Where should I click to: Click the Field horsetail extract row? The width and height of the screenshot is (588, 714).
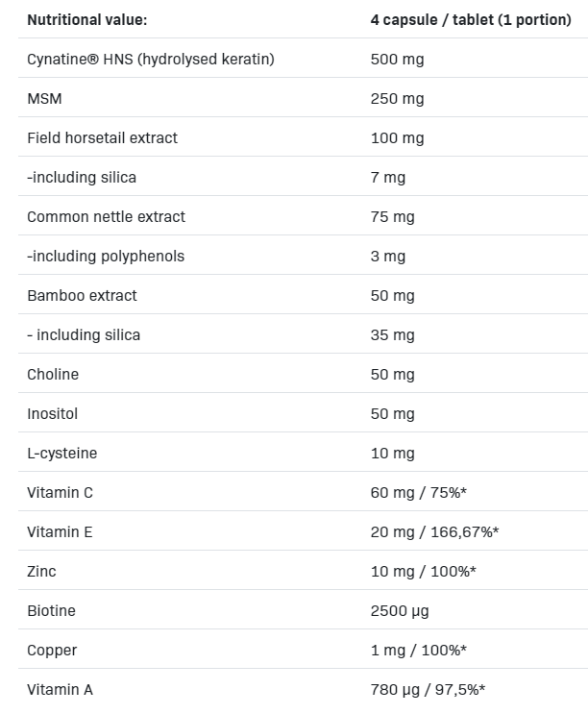tap(303, 138)
